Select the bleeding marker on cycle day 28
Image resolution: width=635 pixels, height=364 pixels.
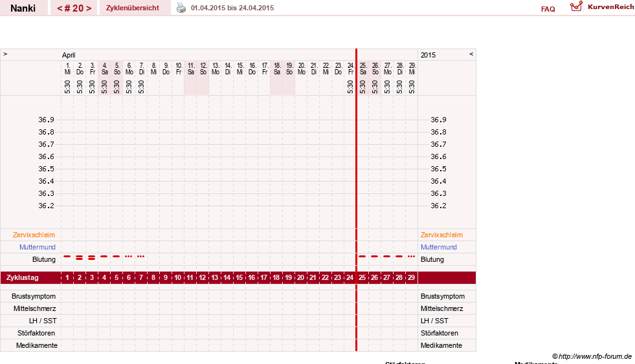point(399,256)
